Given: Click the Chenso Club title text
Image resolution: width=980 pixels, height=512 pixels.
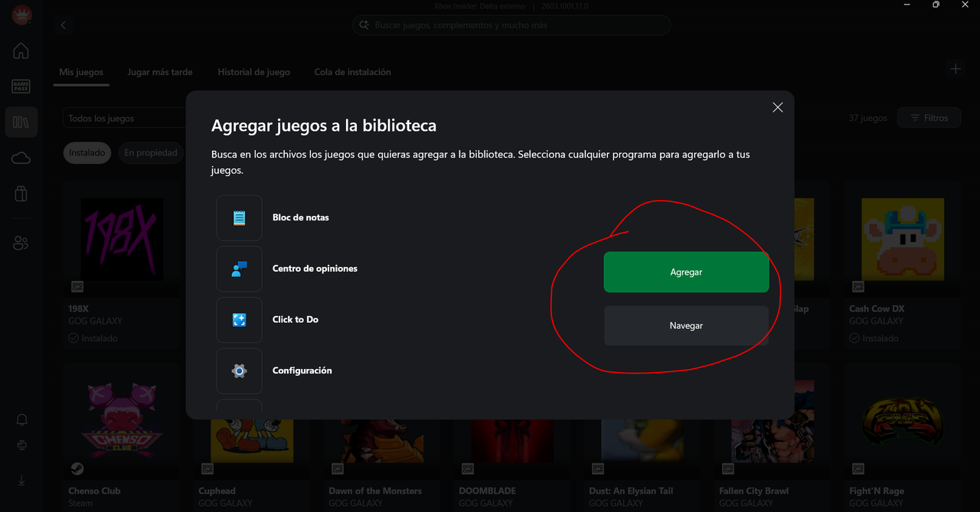Looking at the screenshot, I should point(94,491).
